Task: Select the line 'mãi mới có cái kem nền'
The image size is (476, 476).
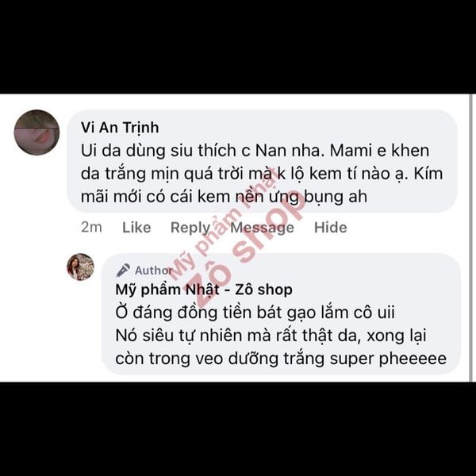Action: [224, 197]
